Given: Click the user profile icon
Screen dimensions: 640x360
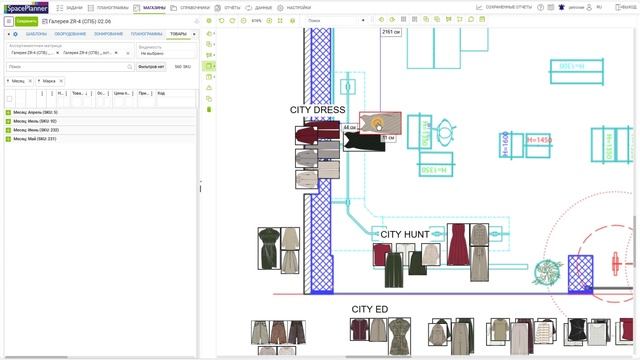Looking at the screenshot, I should pyautogui.click(x=589, y=7).
